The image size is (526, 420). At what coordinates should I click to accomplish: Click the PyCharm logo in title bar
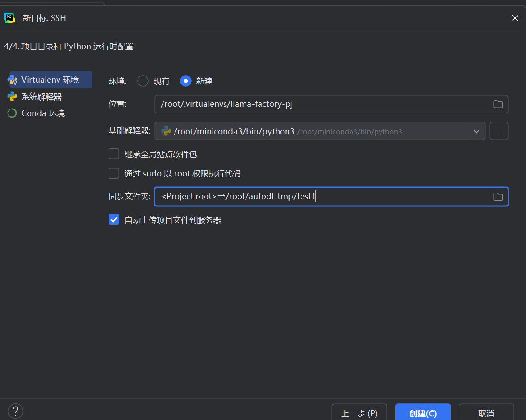(9, 18)
